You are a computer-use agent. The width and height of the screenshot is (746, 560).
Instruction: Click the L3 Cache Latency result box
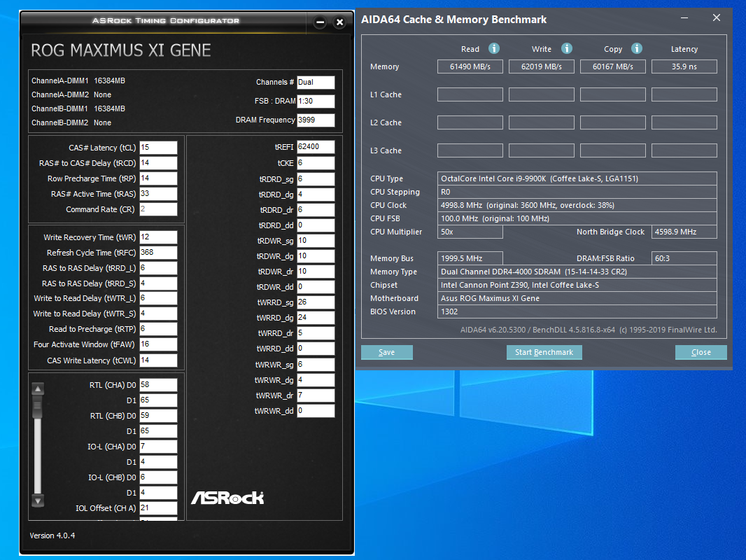684,150
